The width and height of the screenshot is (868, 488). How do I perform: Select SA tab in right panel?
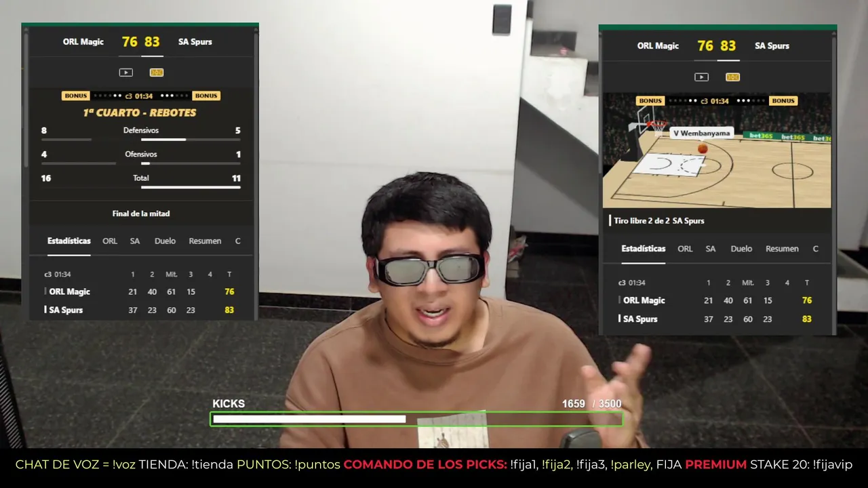[711, 249]
